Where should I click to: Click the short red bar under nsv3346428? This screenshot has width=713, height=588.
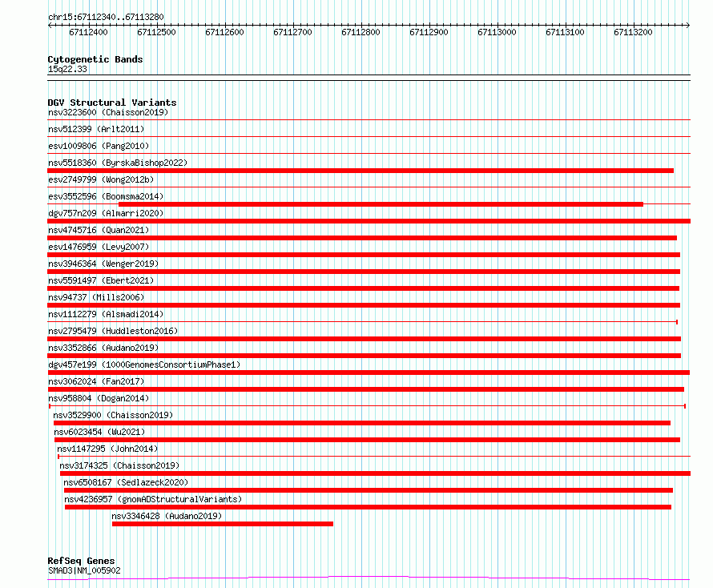coord(223,524)
